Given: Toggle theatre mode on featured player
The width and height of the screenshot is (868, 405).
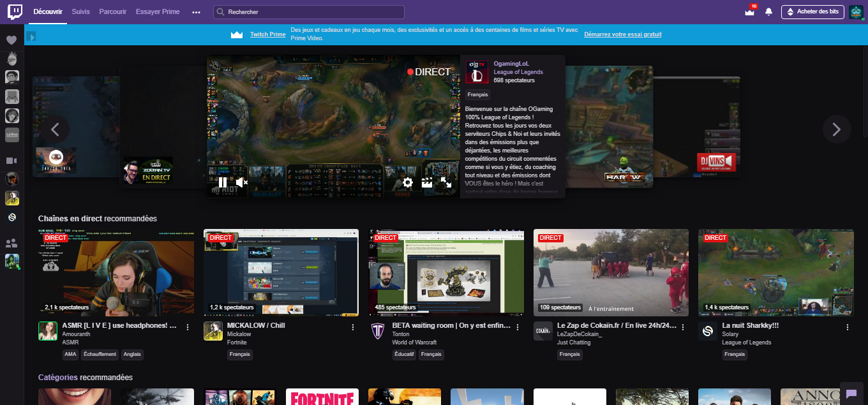Looking at the screenshot, I should pyautogui.click(x=427, y=182).
